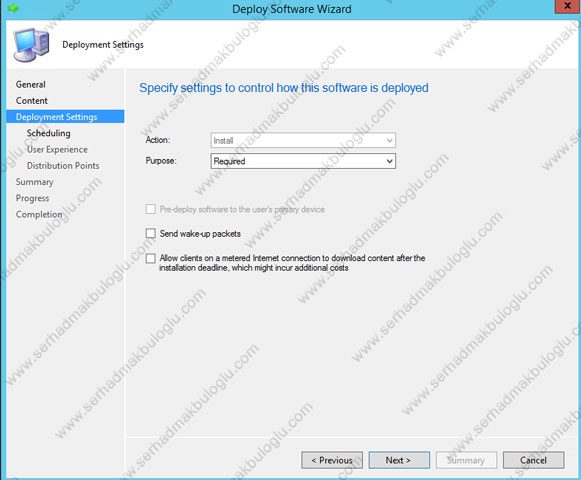Go to the General wizard step
The width and height of the screenshot is (581, 480).
(x=30, y=85)
